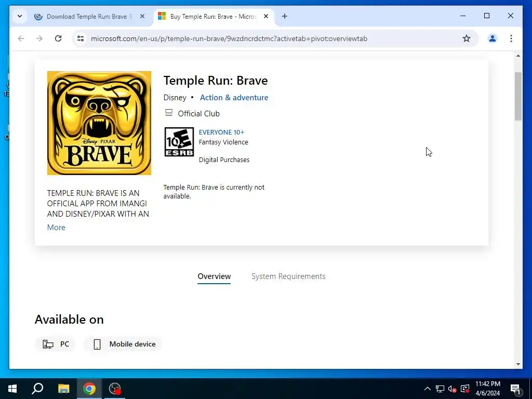Open the Windows Start menu
Image resolution: width=532 pixels, height=399 pixels.
pyautogui.click(x=12, y=389)
